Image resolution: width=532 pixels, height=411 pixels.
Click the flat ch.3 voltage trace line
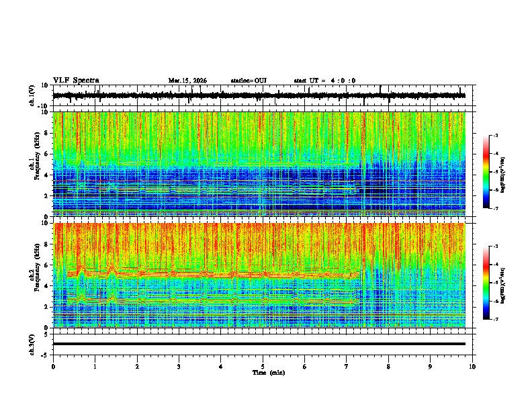click(259, 344)
